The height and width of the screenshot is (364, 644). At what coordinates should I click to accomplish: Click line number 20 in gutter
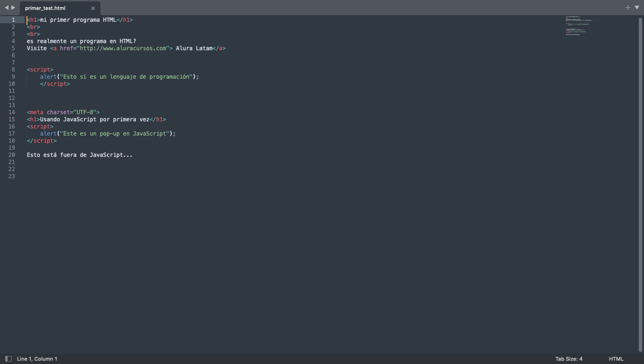[x=12, y=155]
